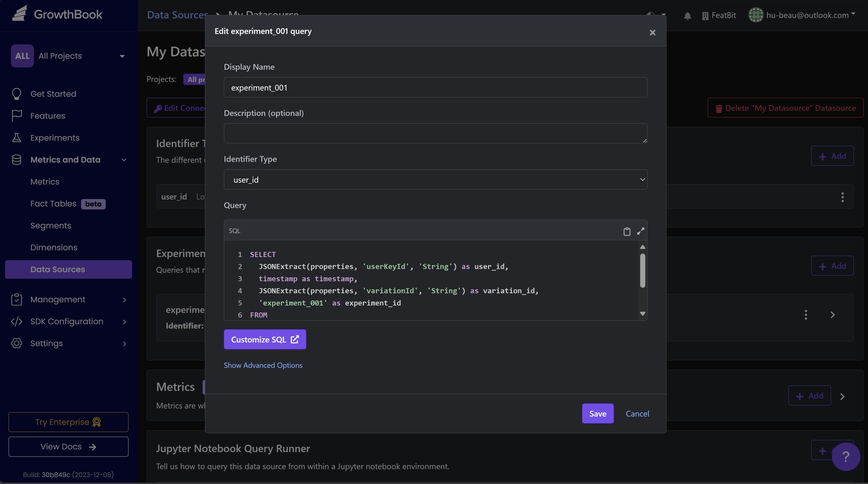
Task: Open Fact Tables in sidebar
Action: click(x=53, y=204)
